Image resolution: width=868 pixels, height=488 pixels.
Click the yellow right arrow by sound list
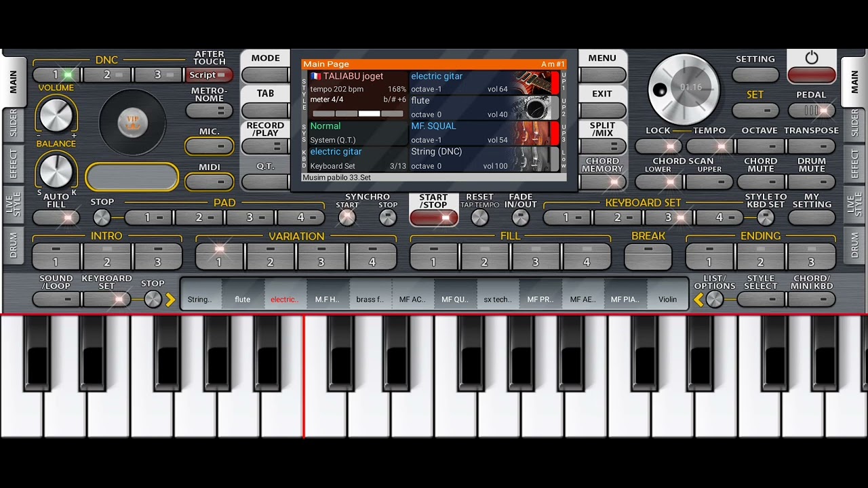[170, 300]
